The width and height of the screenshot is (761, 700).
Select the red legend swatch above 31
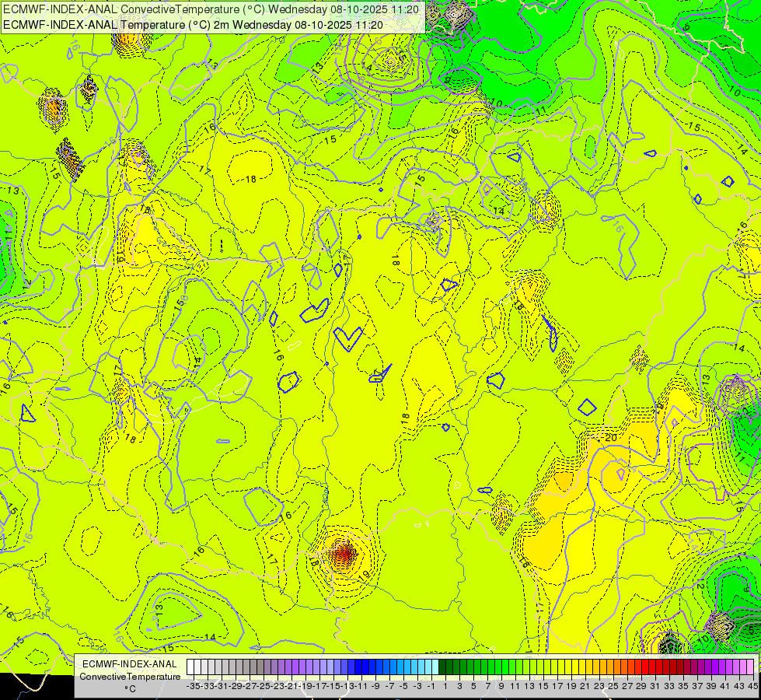pyautogui.click(x=651, y=667)
